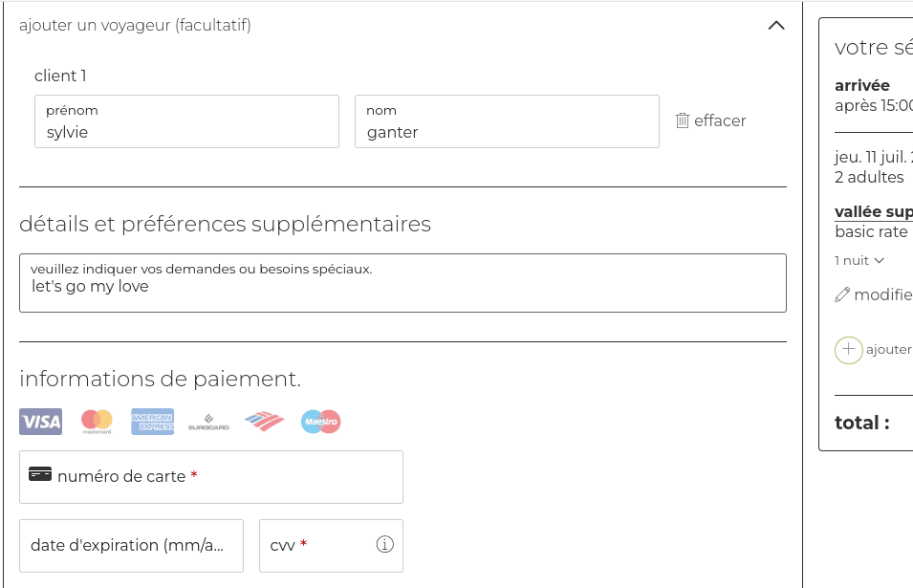Click the numéro de carte field

(211, 477)
